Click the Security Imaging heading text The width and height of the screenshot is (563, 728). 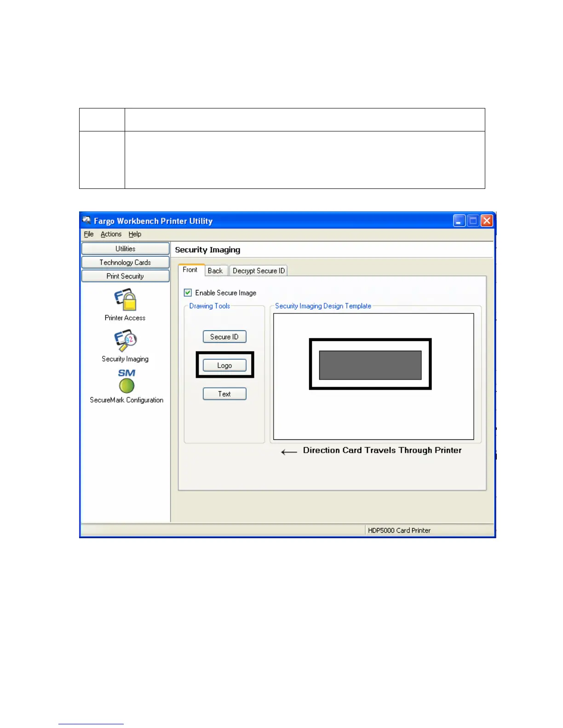[207, 250]
